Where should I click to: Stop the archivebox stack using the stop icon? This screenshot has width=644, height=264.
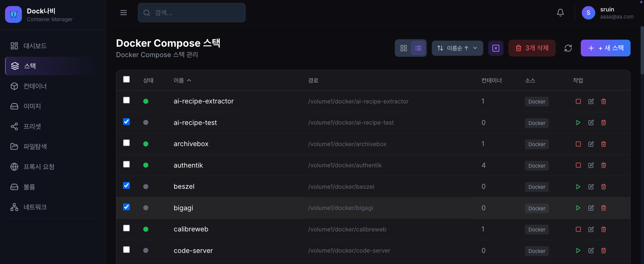click(578, 144)
